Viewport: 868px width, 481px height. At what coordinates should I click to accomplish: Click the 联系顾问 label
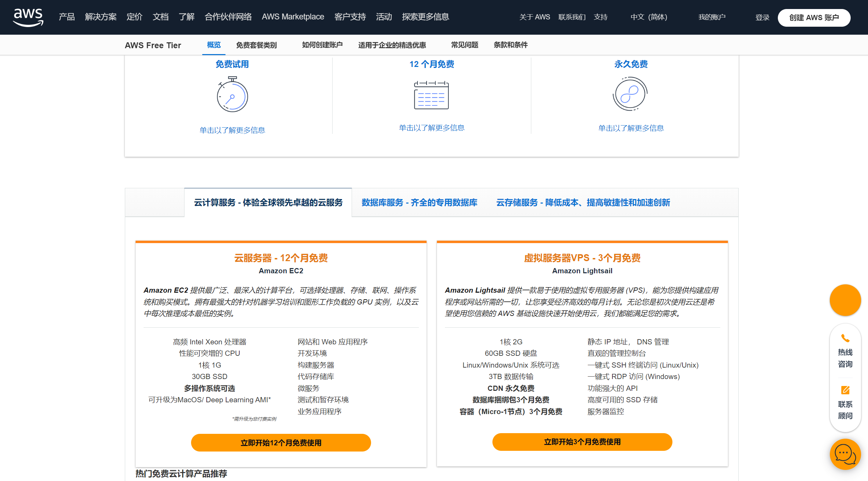pos(845,410)
